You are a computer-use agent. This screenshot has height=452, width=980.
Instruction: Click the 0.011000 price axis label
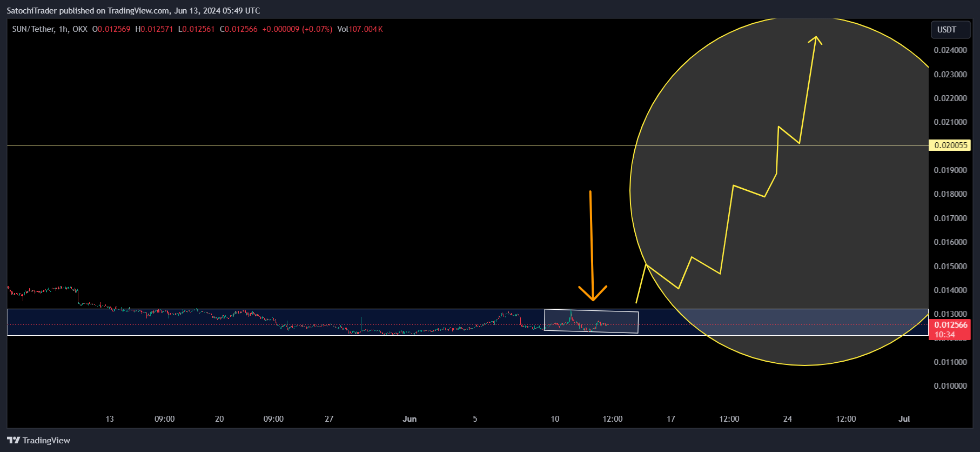click(x=950, y=362)
